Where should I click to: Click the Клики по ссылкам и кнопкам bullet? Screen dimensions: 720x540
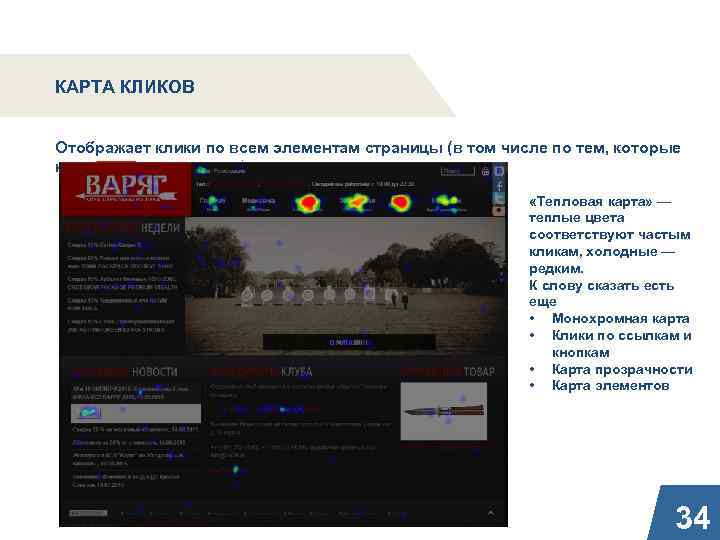point(622,344)
